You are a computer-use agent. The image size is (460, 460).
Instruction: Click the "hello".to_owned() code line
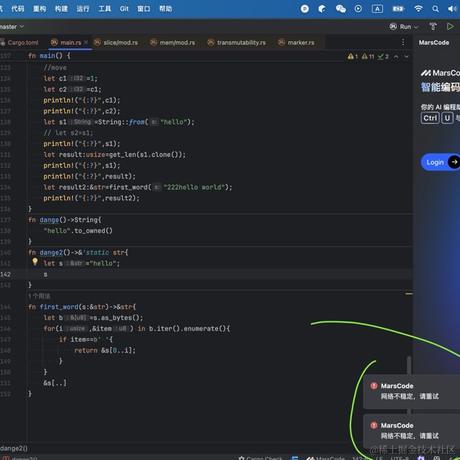[x=78, y=231]
